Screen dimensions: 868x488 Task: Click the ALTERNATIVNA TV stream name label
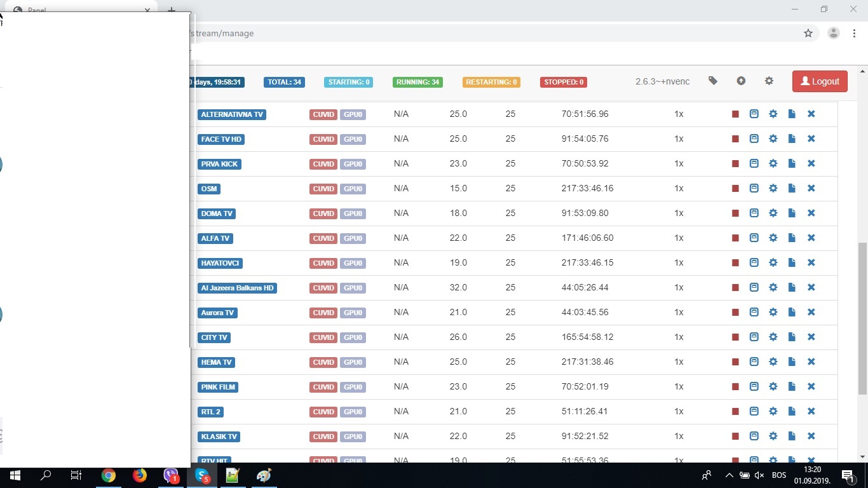(x=232, y=114)
